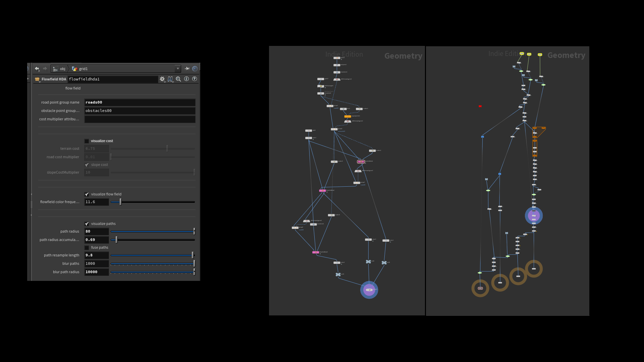This screenshot has width=644, height=362.
Task: Open the help question mark icon
Action: [195, 79]
